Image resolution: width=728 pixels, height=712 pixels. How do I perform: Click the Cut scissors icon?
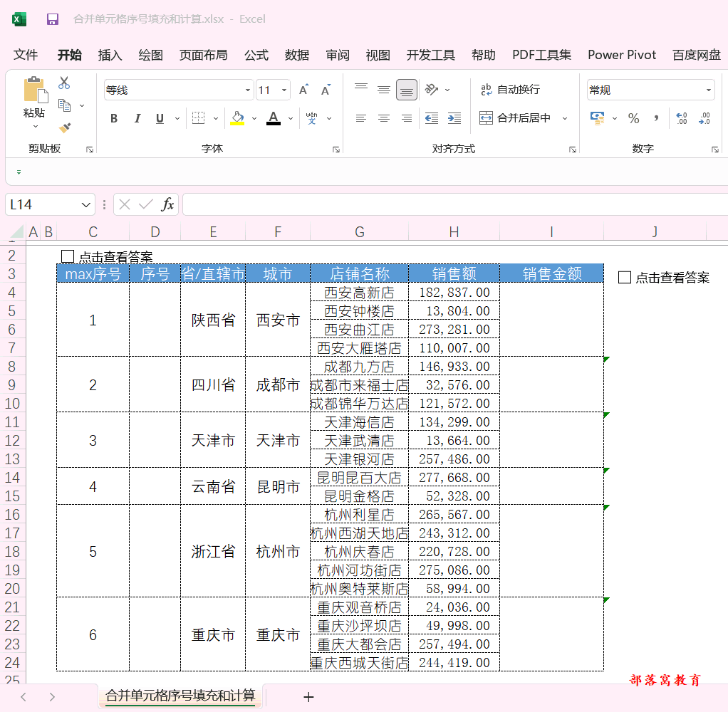coord(64,83)
